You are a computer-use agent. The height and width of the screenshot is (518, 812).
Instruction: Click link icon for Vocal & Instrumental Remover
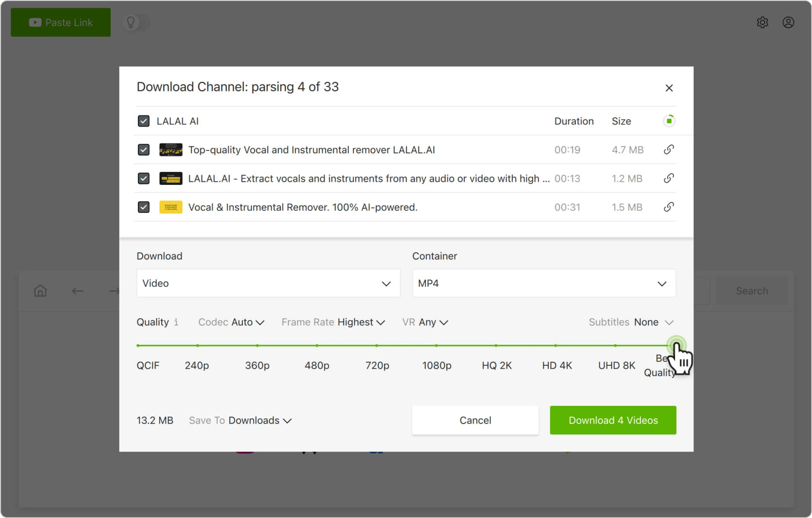tap(669, 207)
